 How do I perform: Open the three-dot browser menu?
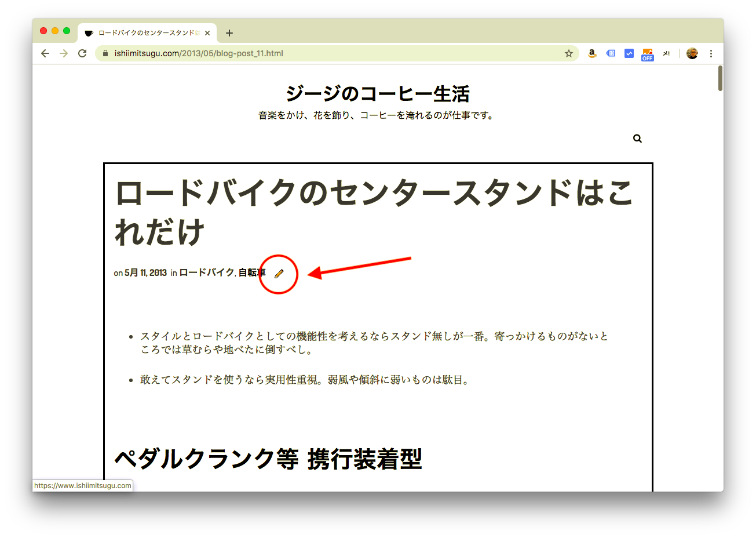[x=711, y=53]
